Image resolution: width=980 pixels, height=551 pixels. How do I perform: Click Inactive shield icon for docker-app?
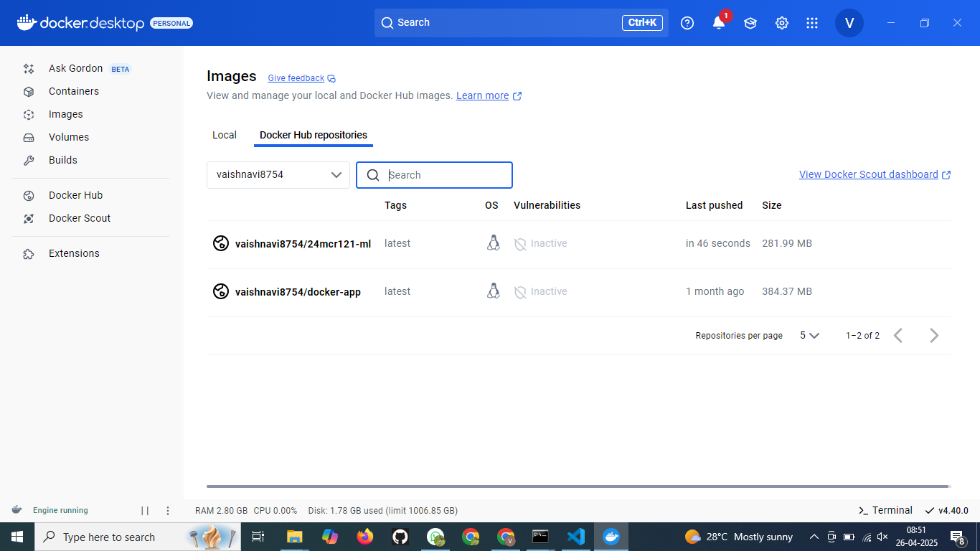click(520, 292)
